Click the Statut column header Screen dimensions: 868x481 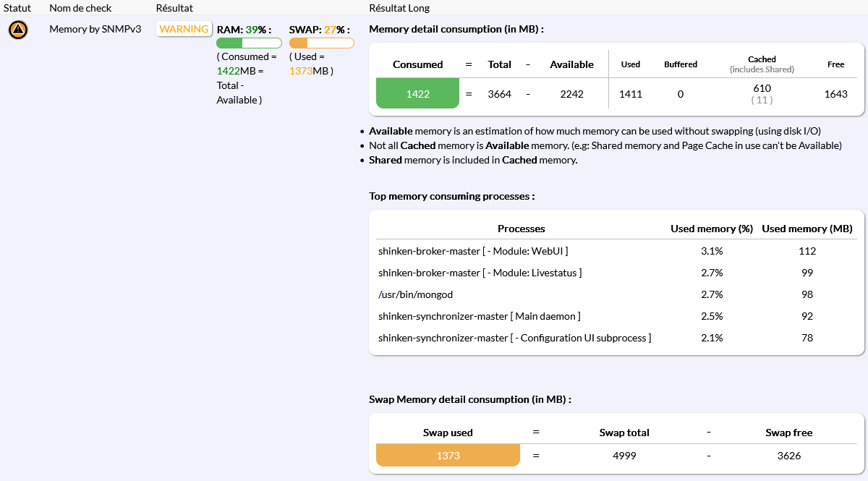[17, 8]
